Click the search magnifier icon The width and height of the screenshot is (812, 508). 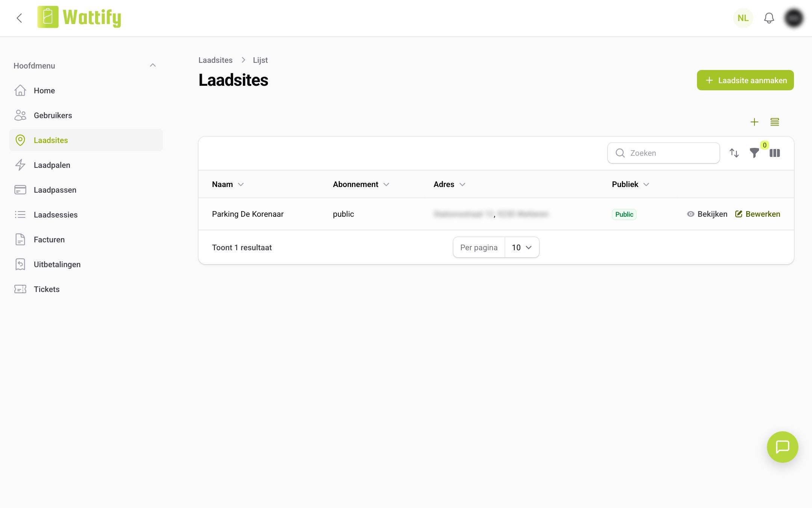click(620, 153)
